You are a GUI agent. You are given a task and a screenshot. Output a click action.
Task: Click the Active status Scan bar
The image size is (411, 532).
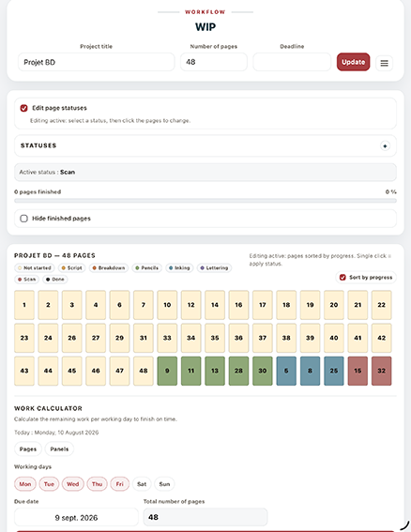[x=205, y=172]
